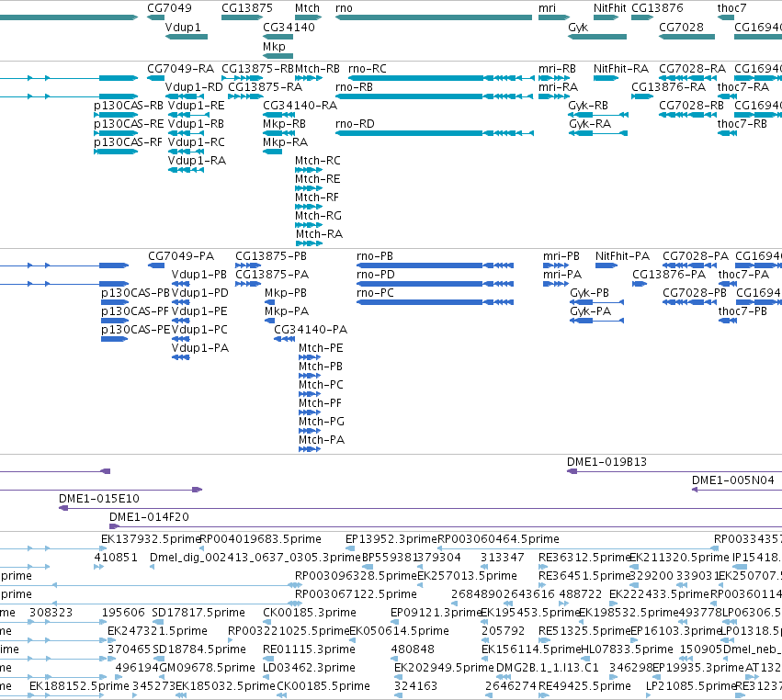The image size is (782, 700).
Task: Open protein mri-PA
Action: coord(562,275)
